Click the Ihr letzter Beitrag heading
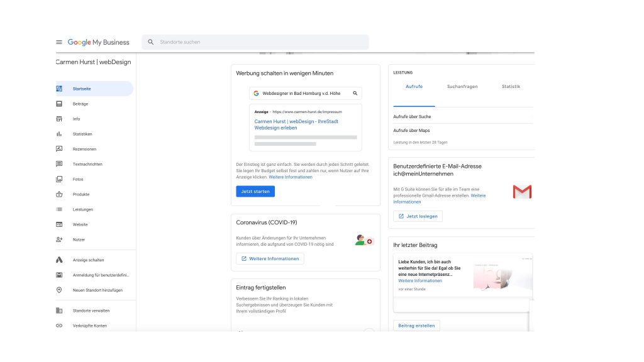This screenshot has width=644, height=362. (415, 245)
